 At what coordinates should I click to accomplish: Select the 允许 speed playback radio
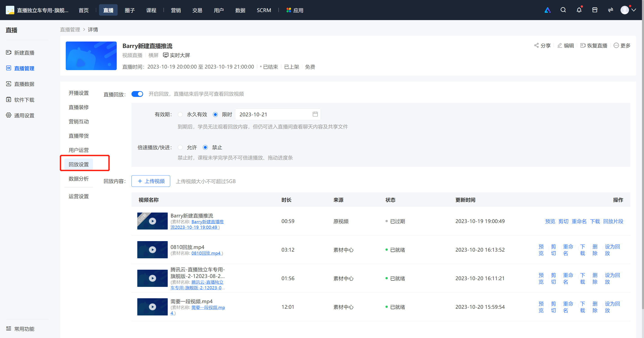click(x=180, y=147)
